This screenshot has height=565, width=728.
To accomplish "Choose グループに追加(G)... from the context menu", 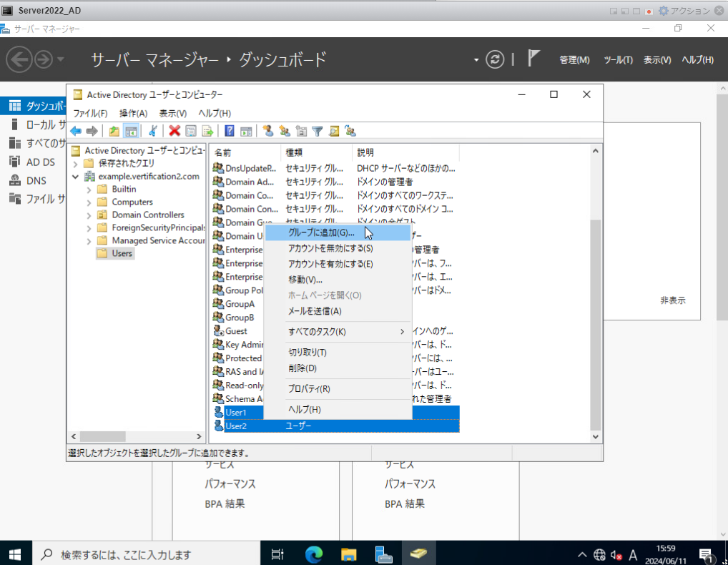I will [338, 232].
